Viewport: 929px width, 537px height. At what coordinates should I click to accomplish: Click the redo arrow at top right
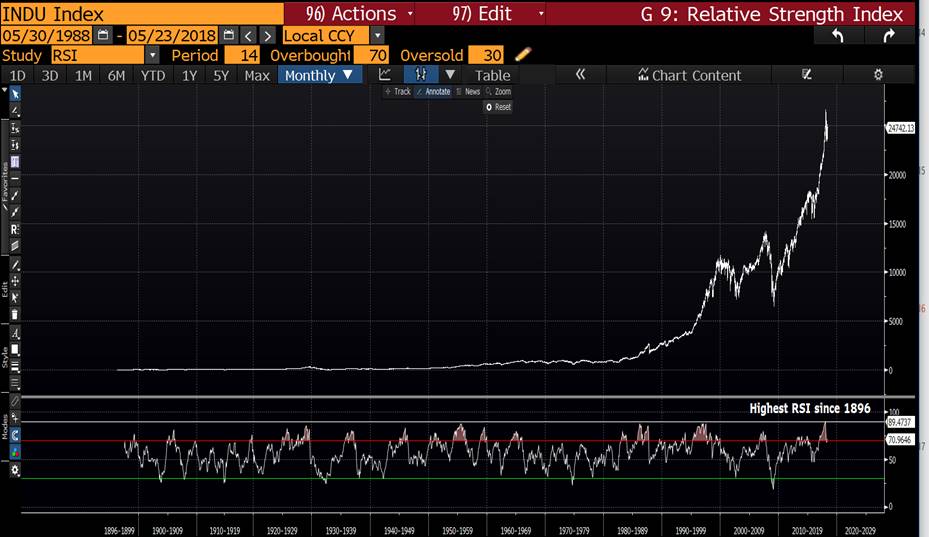point(889,36)
